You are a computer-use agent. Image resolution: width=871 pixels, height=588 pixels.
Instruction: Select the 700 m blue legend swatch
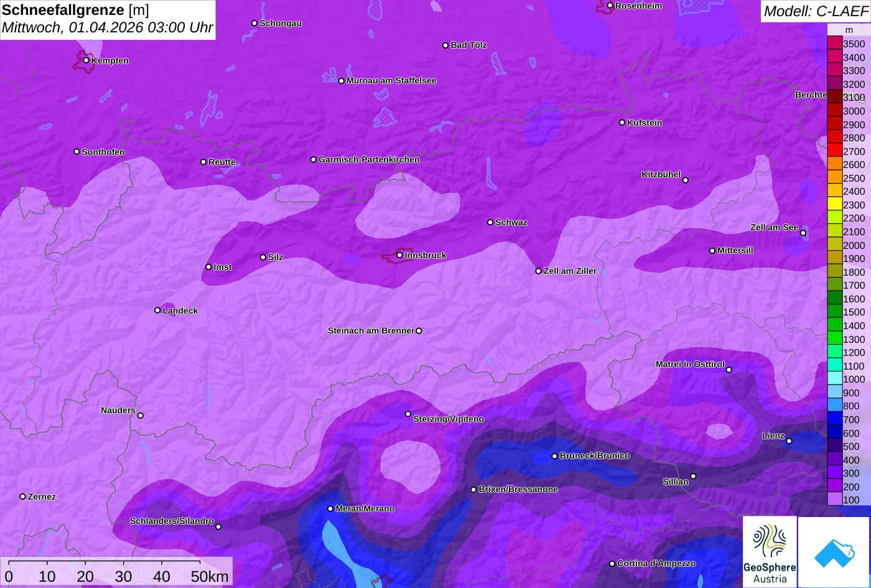(834, 419)
